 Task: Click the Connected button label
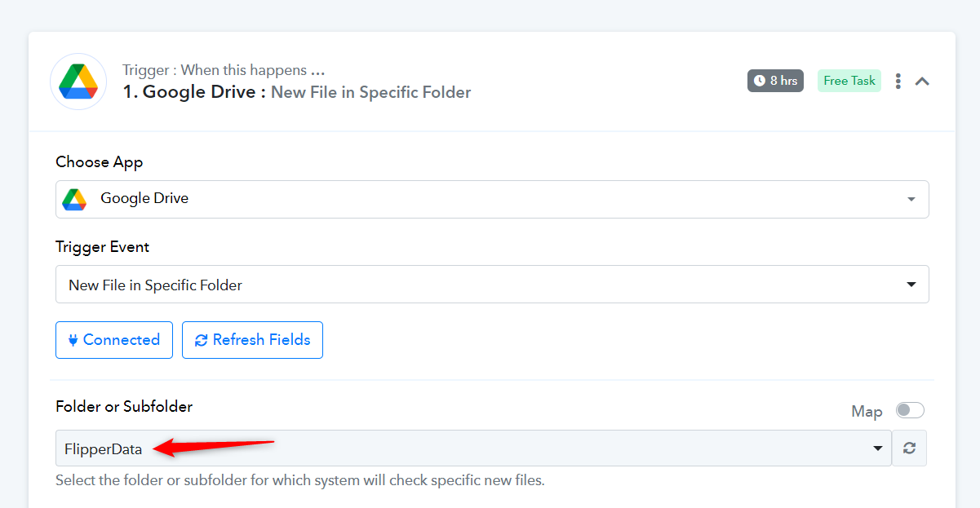pos(122,340)
